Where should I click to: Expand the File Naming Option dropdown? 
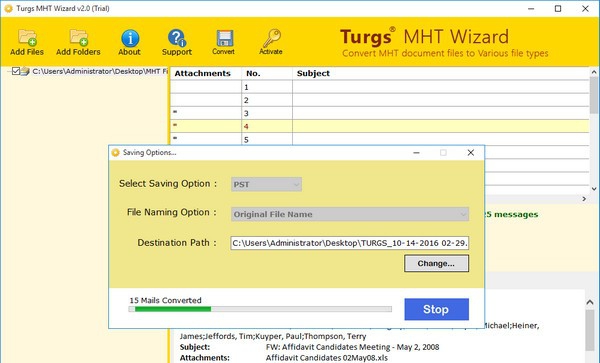point(350,214)
